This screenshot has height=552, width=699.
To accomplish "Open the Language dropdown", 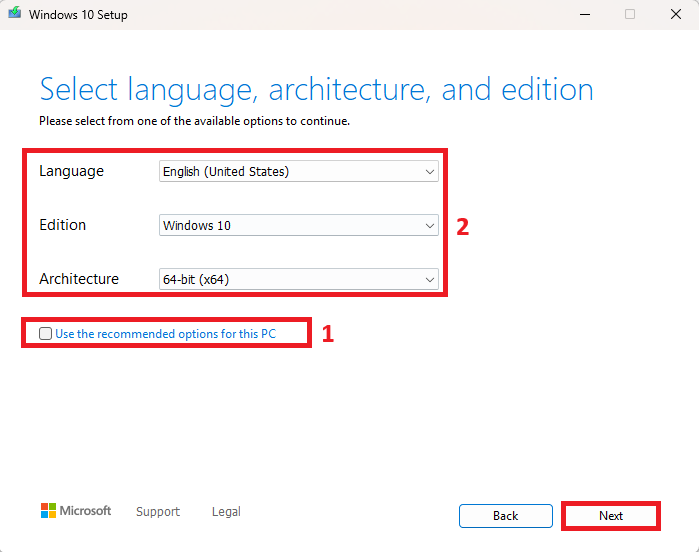I will [299, 171].
